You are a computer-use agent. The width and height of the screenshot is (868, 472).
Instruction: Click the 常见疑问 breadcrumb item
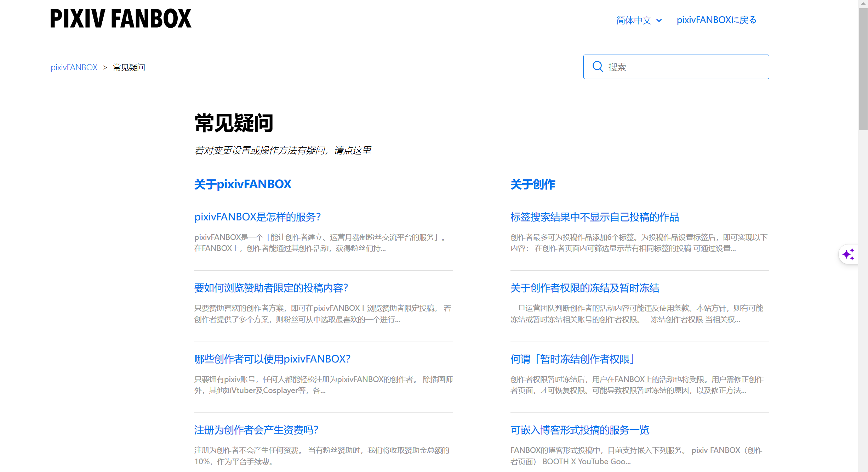[x=129, y=67]
